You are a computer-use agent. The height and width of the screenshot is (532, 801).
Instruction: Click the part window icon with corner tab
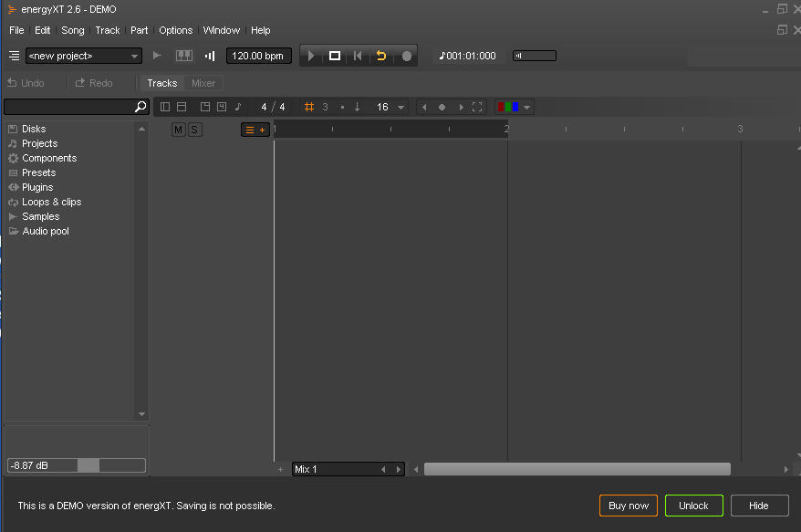[205, 107]
